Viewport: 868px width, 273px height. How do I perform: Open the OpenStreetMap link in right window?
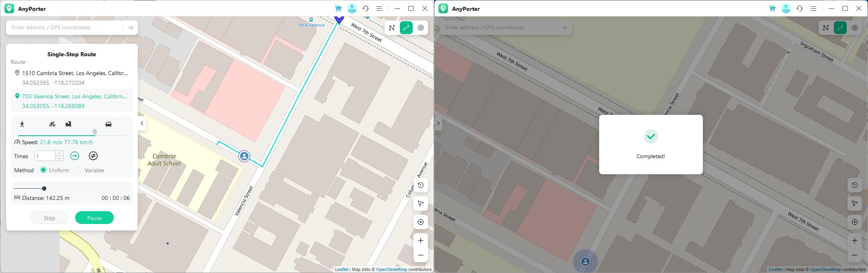[825, 269]
